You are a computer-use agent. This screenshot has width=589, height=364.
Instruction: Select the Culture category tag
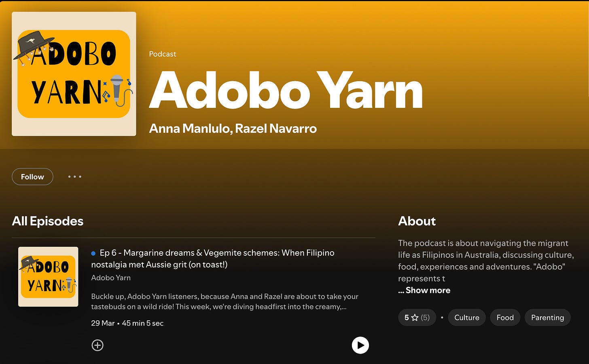pyautogui.click(x=467, y=318)
